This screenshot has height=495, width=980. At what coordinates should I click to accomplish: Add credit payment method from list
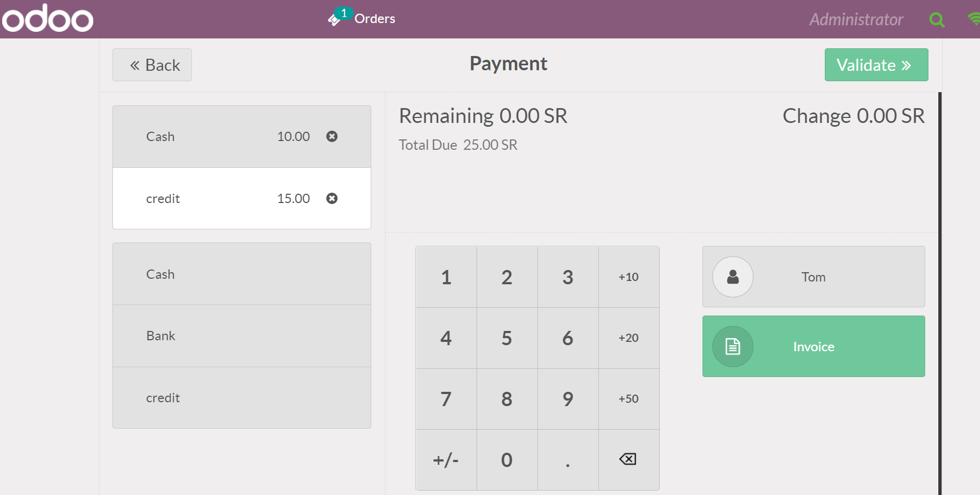(x=241, y=398)
